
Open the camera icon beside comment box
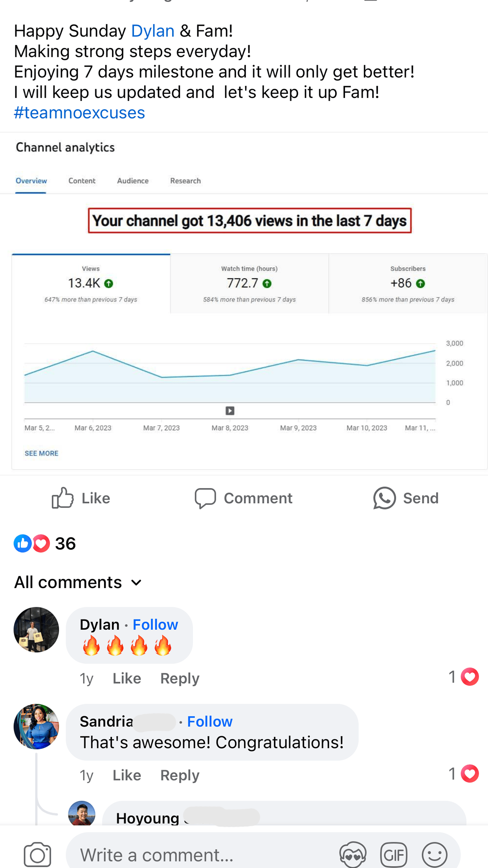[37, 855]
